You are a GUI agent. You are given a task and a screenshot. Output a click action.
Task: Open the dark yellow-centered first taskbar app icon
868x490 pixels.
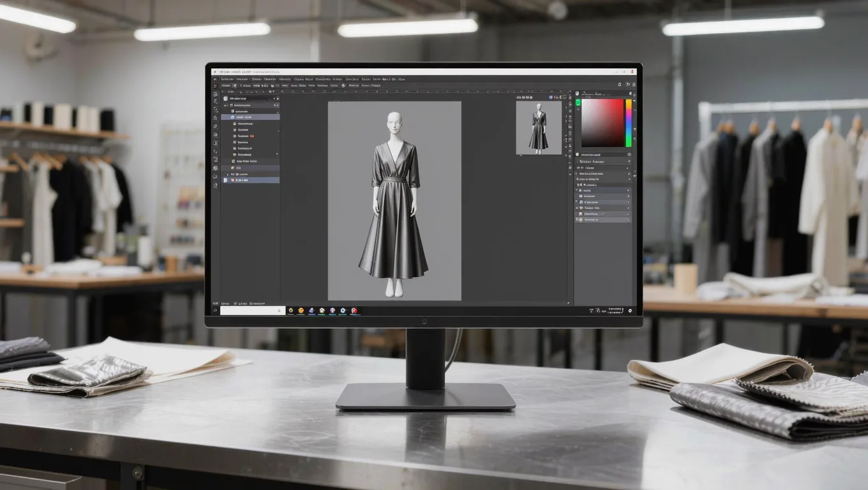coord(290,311)
